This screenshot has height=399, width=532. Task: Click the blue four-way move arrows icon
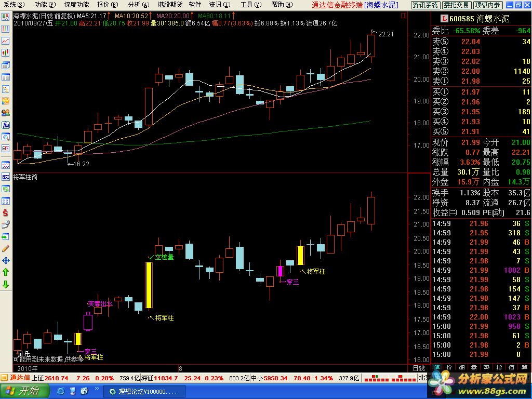pos(5,261)
